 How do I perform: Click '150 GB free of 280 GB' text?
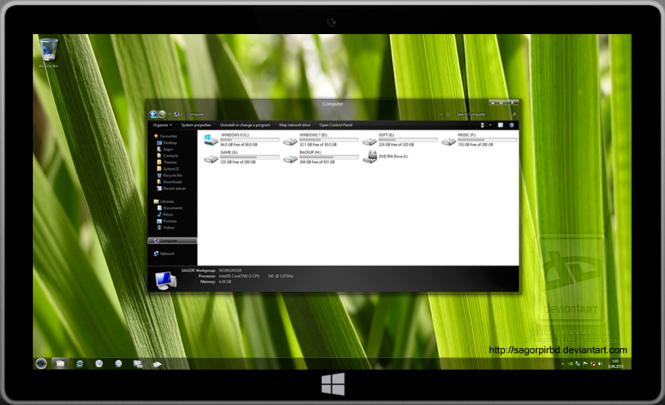coord(475,145)
